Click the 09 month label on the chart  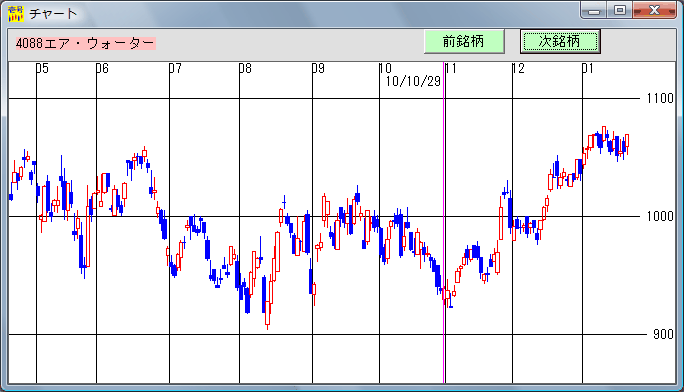pos(318,68)
